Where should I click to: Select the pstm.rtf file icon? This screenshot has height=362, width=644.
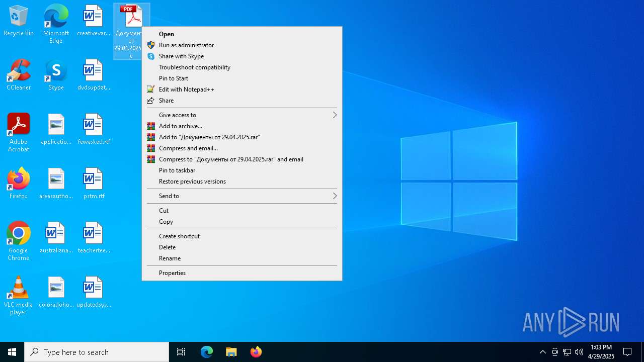[x=93, y=184]
